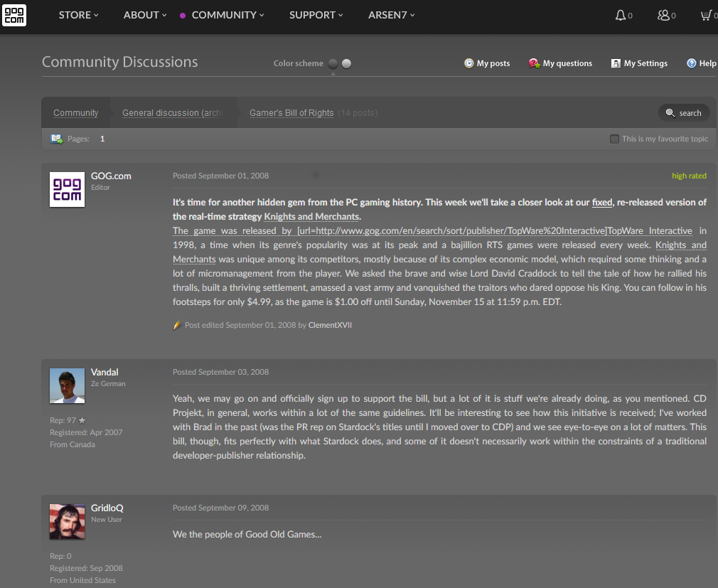Click Community Discussions heading
This screenshot has width=718, height=588.
(x=120, y=62)
